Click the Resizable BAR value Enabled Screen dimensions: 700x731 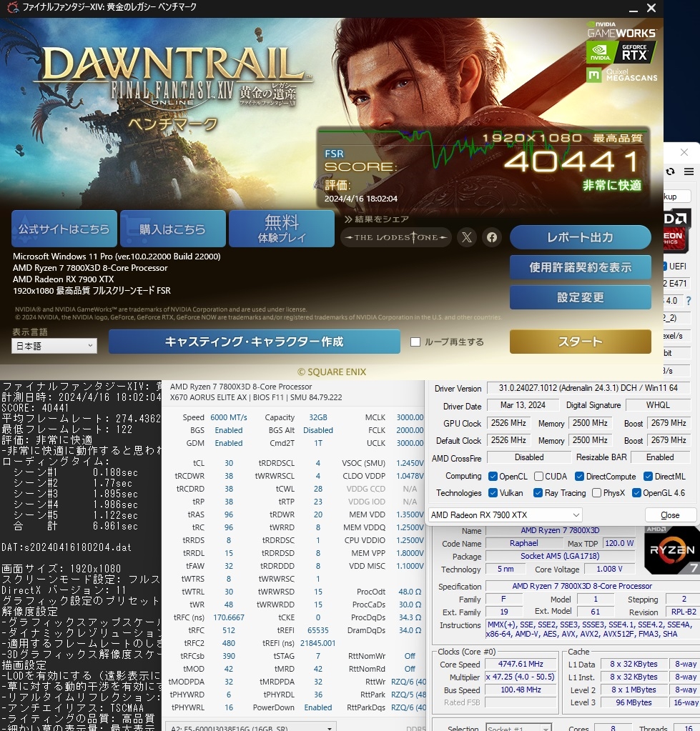[x=660, y=457]
